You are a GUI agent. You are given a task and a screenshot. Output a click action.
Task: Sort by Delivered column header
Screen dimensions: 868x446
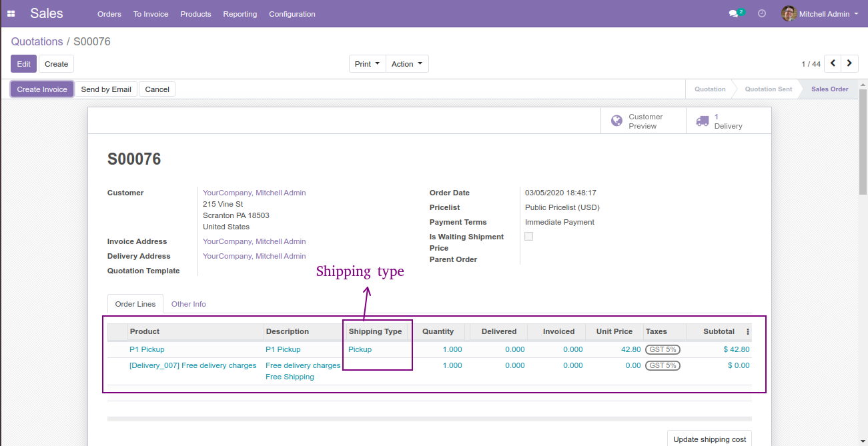(x=499, y=331)
